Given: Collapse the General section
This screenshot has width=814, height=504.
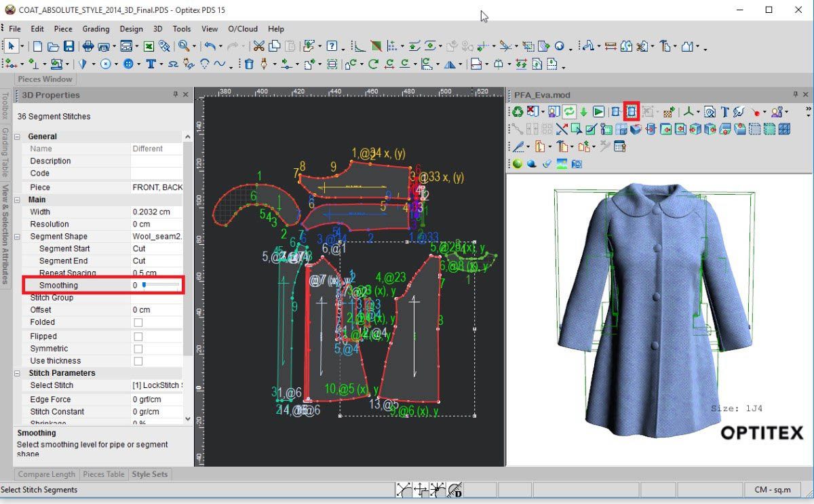Looking at the screenshot, I should (x=18, y=136).
